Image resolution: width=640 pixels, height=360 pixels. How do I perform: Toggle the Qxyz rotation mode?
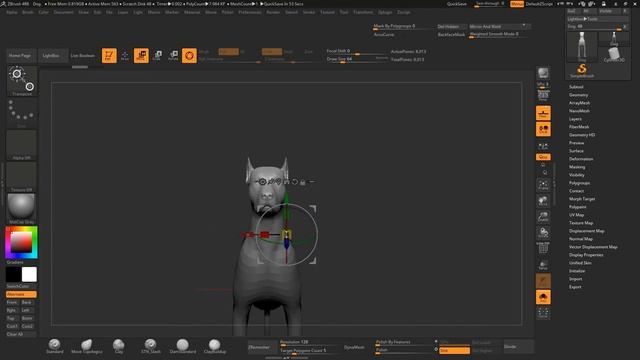pyautogui.click(x=543, y=157)
